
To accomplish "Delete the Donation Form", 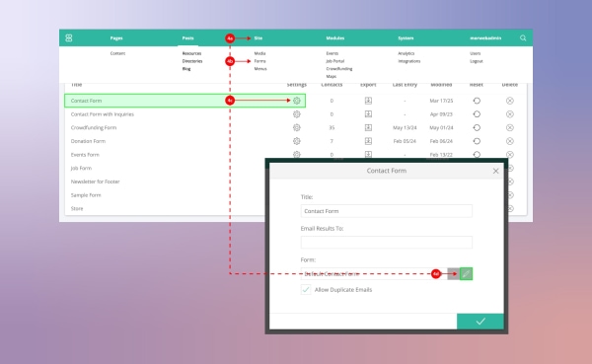I will pos(510,141).
